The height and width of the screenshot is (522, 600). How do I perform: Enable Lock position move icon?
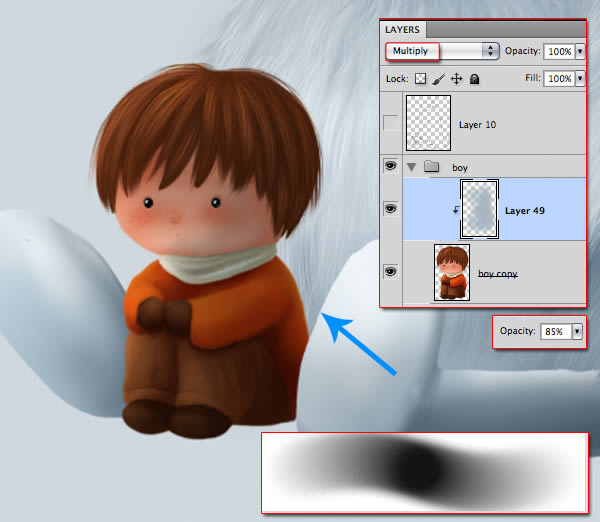457,79
